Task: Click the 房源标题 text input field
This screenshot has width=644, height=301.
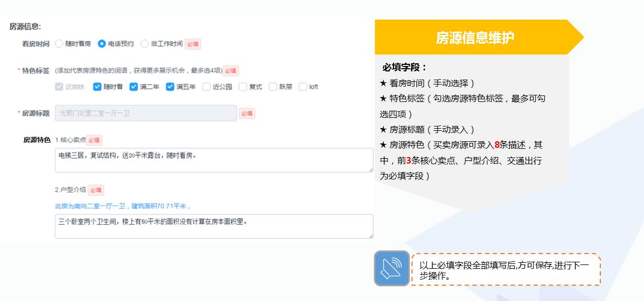Action: pyautogui.click(x=146, y=113)
